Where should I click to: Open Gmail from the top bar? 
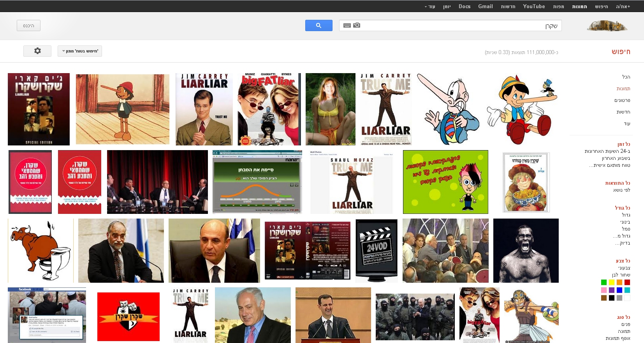(x=486, y=6)
